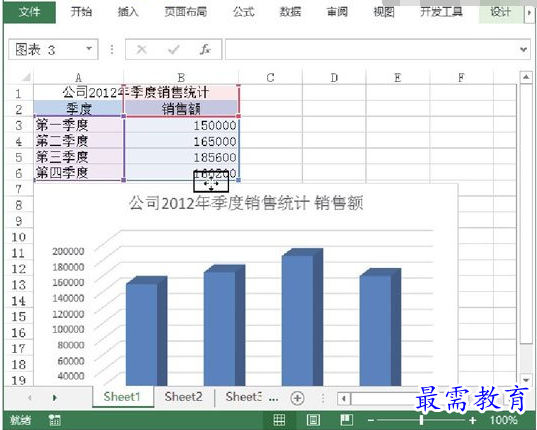Viewport: 537px width, 430px height.
Task: Click cell 第三季度
Action: (x=78, y=157)
